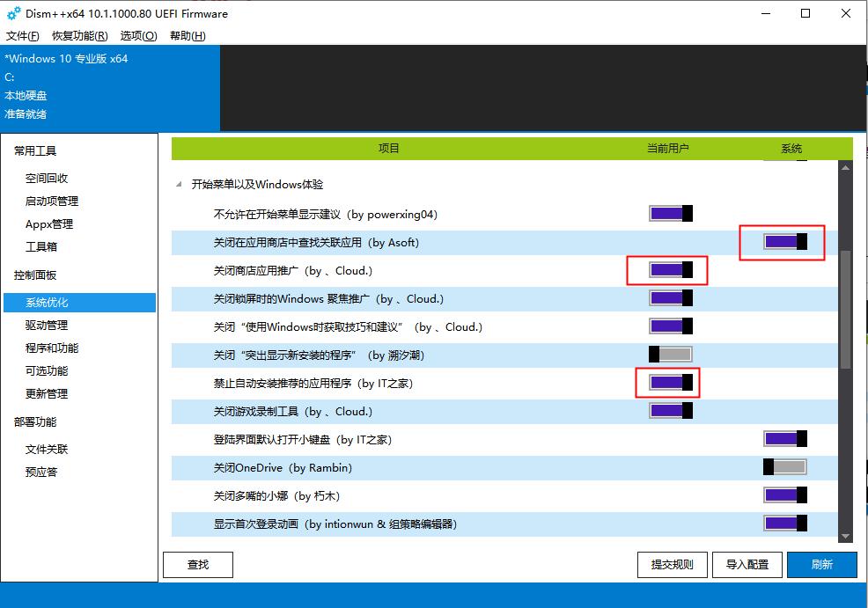Toggle 关闭多嘴的小娜 switch
Viewport: 868px width, 608px height.
[784, 494]
